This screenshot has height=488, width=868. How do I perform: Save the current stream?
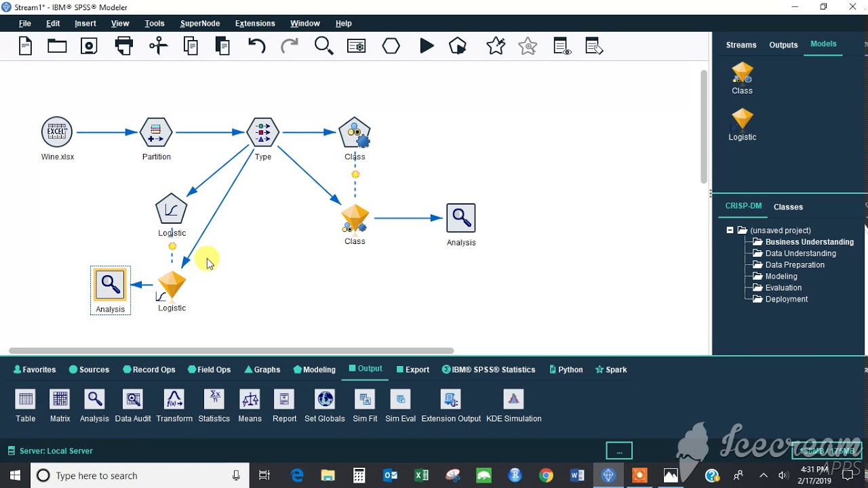click(x=89, y=46)
